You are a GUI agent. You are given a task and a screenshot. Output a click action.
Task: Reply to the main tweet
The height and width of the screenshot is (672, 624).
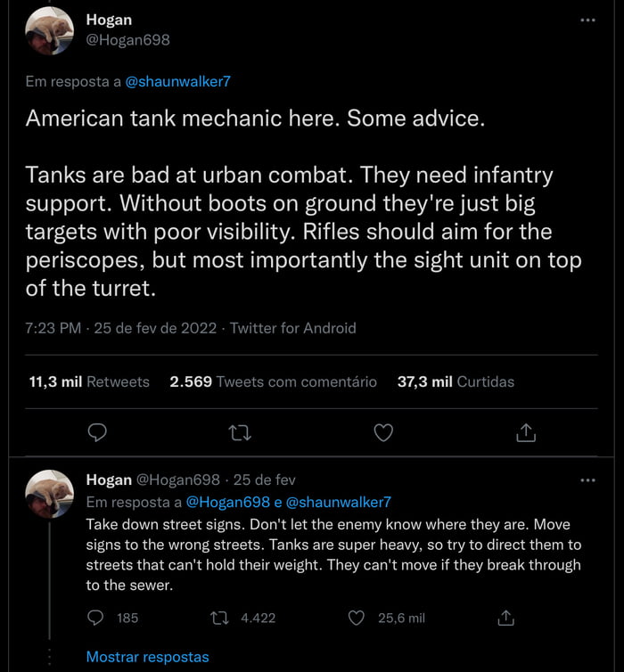pos(99,433)
